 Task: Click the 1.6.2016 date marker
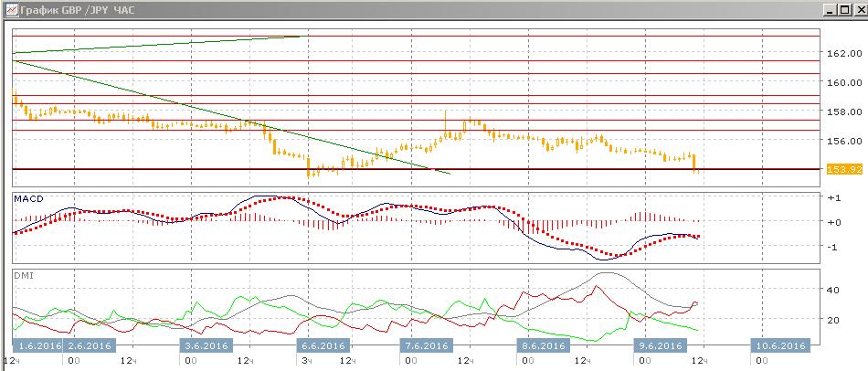[x=37, y=345]
